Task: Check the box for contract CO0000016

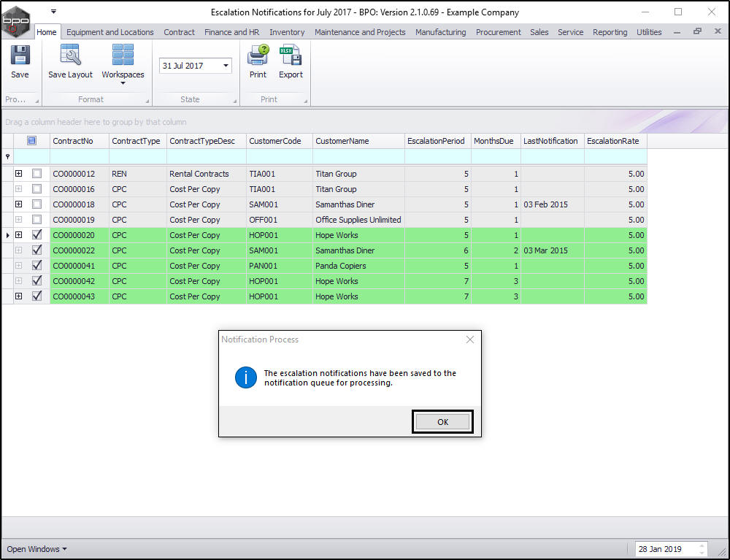Action: [x=36, y=189]
